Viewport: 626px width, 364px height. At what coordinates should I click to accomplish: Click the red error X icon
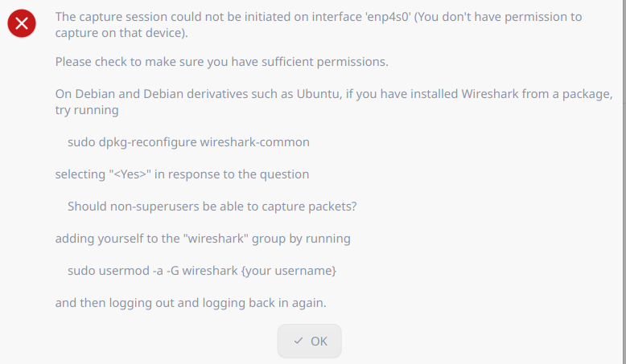click(22, 25)
